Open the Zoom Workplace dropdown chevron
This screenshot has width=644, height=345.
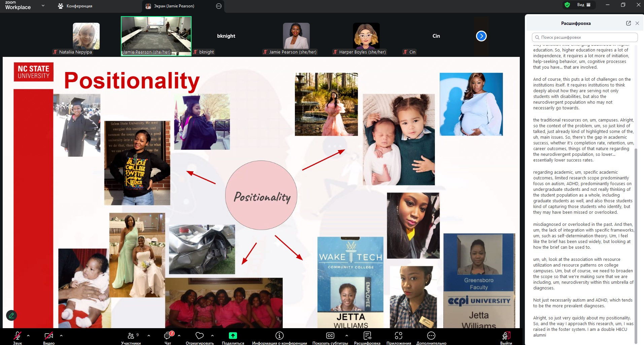point(43,6)
